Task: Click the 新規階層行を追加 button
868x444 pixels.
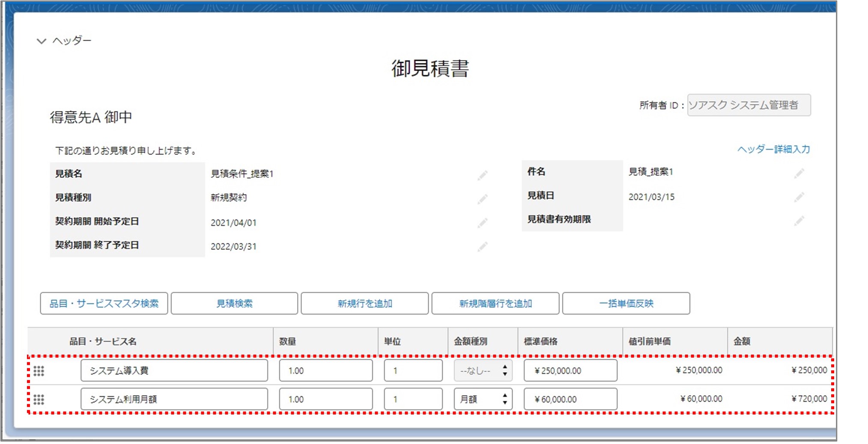Action: 495,303
